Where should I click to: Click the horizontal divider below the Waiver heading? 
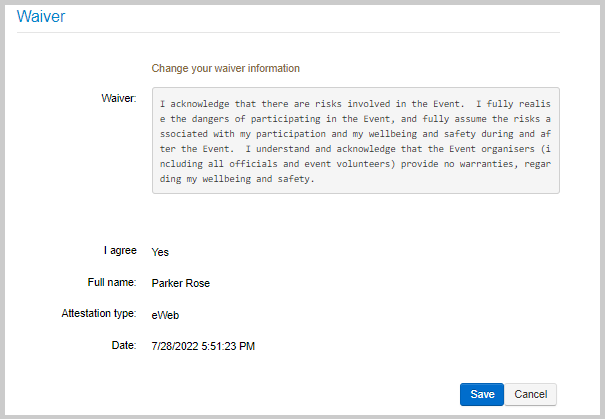288,32
